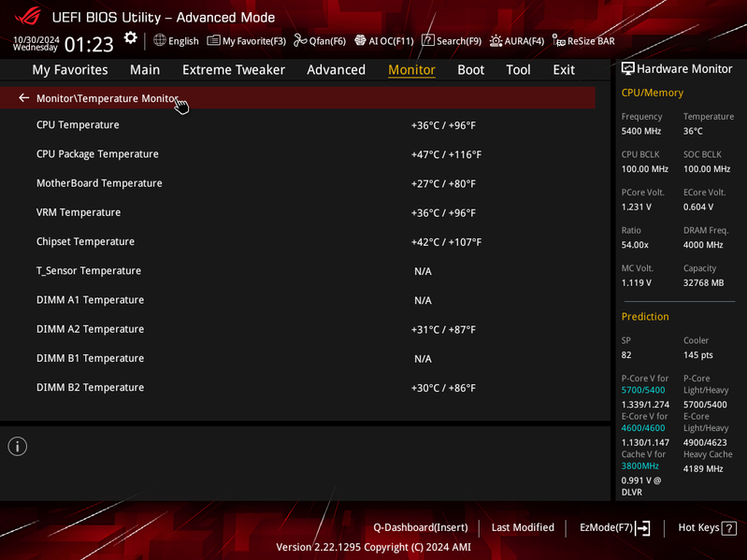747x560 pixels.
Task: Select the DIMM B2 Temperature row
Action: [297, 387]
